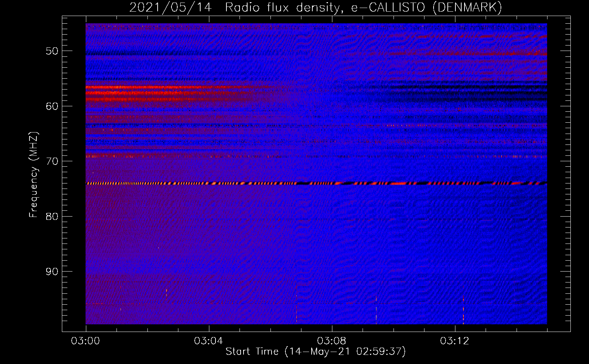The width and height of the screenshot is (589, 364).
Task: Click the time tick label 03:12
Action: pyautogui.click(x=455, y=341)
